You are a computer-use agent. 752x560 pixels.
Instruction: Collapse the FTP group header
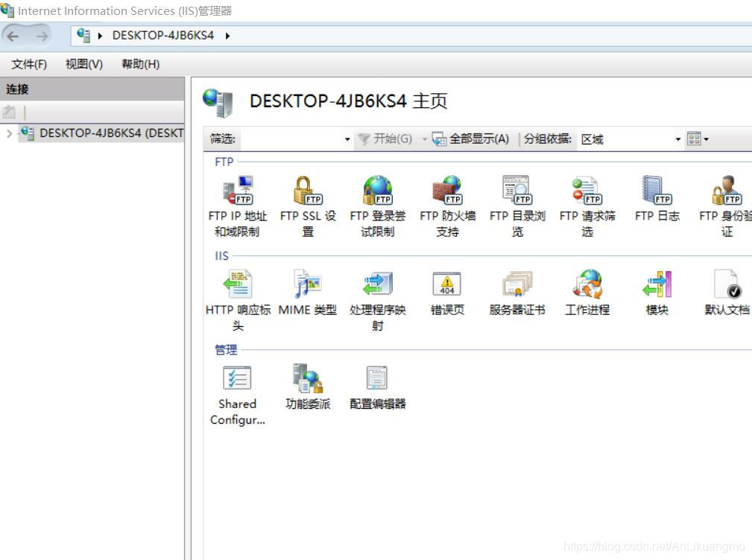224,162
